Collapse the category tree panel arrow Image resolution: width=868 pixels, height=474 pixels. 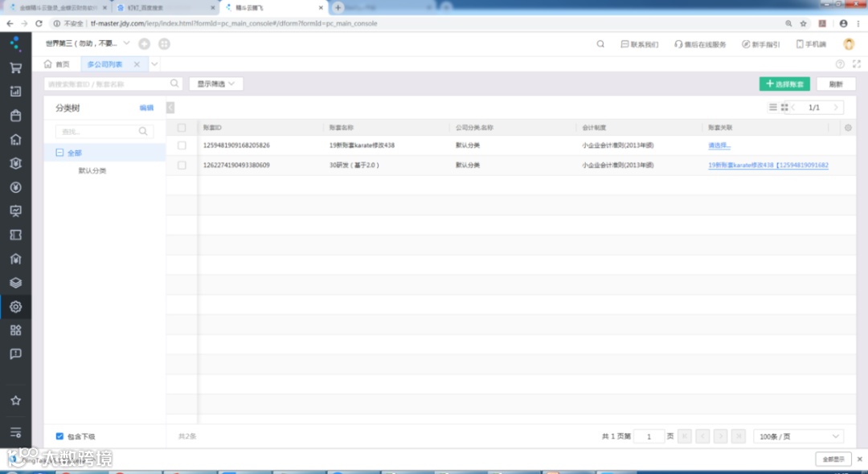pos(170,108)
